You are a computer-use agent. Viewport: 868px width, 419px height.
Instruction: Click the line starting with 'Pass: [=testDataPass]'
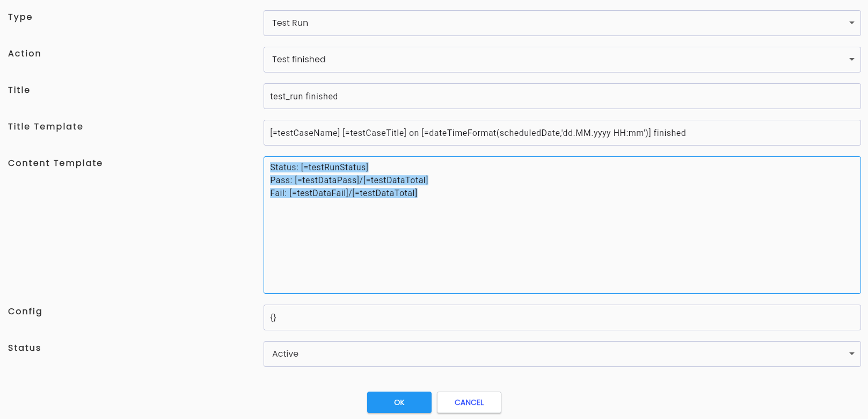[x=349, y=180]
